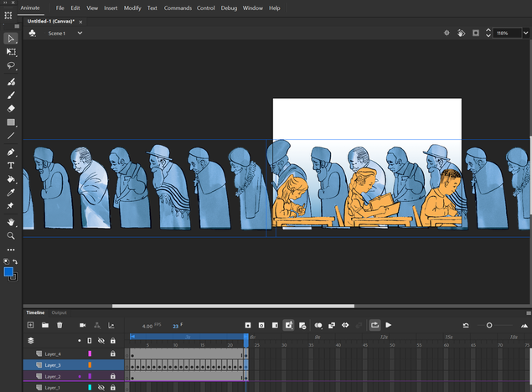Reset timeline zoom to default
Screen dimensions: 532x392
pyautogui.click(x=466, y=325)
